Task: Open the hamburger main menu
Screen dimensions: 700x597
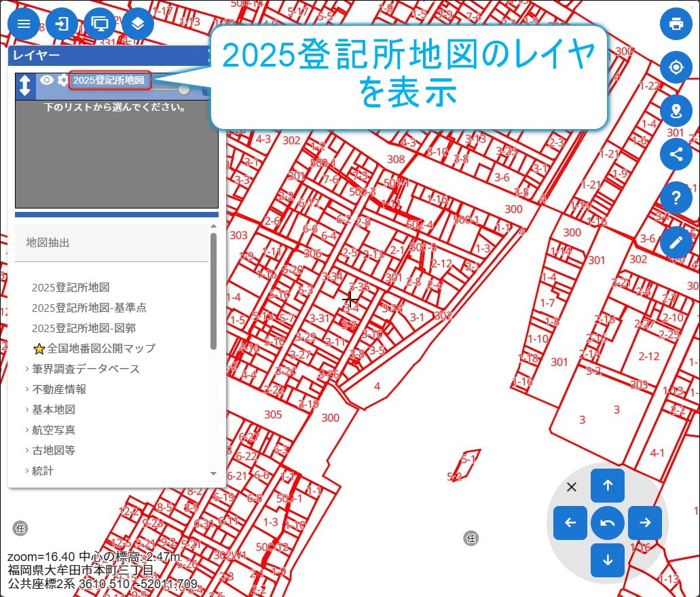Action: 24,24
